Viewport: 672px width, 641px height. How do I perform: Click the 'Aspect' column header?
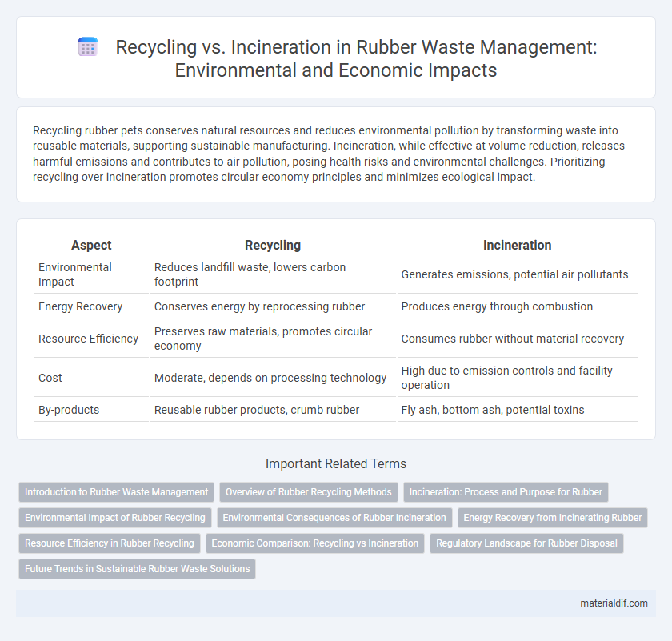pyautogui.click(x=91, y=245)
